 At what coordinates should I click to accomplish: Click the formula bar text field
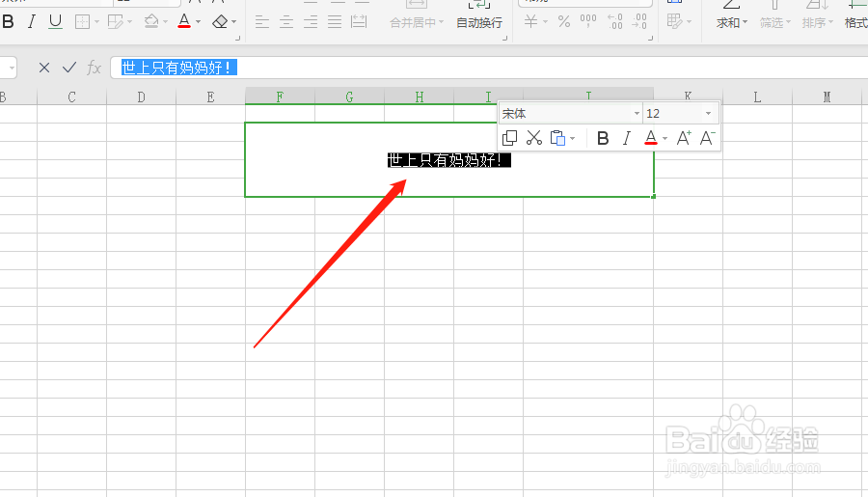[x=489, y=68]
